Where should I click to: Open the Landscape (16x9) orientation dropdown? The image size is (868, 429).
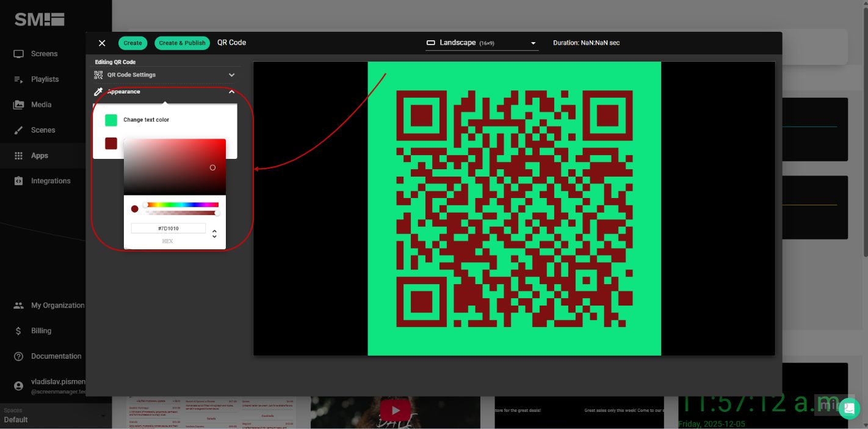[482, 43]
